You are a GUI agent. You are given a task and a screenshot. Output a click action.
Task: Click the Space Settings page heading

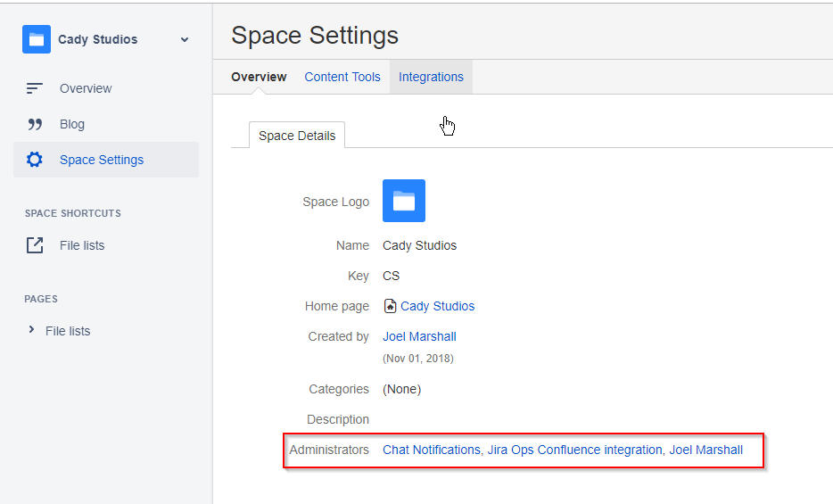pos(315,36)
